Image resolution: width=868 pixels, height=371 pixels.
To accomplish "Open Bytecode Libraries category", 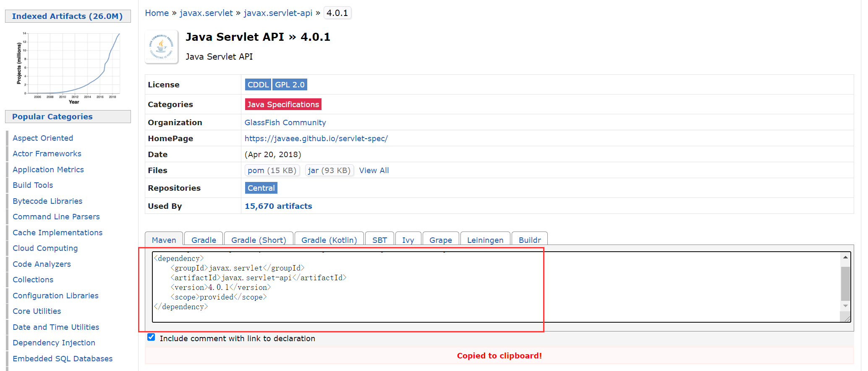I will click(47, 201).
